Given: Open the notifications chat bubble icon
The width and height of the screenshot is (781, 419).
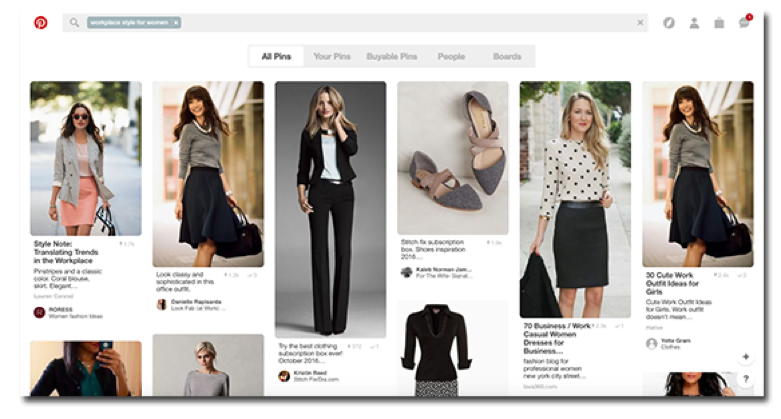Looking at the screenshot, I should click(x=744, y=22).
